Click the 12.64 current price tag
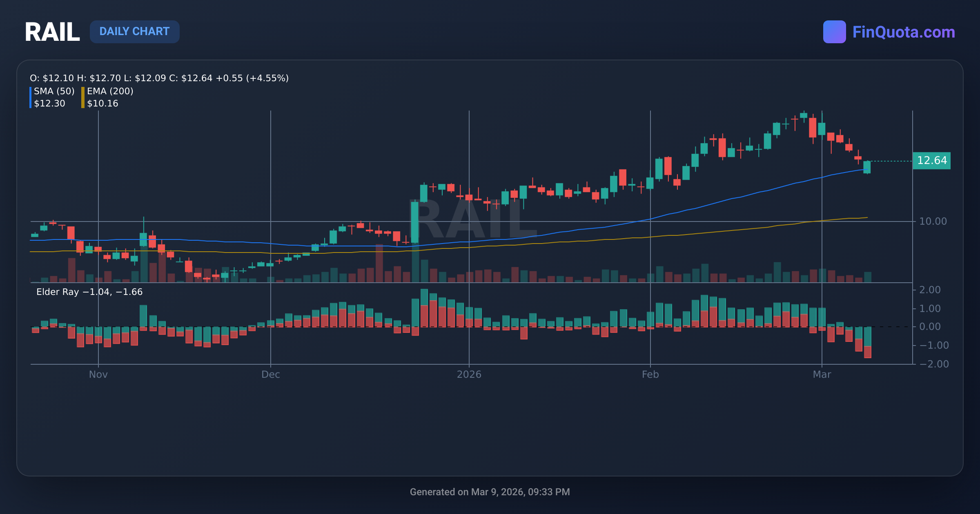Viewport: 980px width, 514px height. point(931,161)
